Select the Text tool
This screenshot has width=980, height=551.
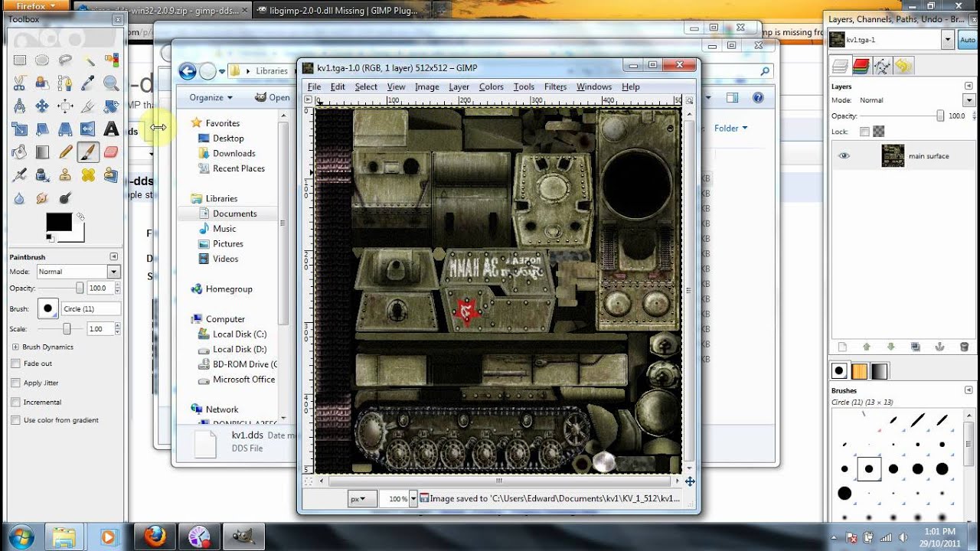tap(111, 129)
